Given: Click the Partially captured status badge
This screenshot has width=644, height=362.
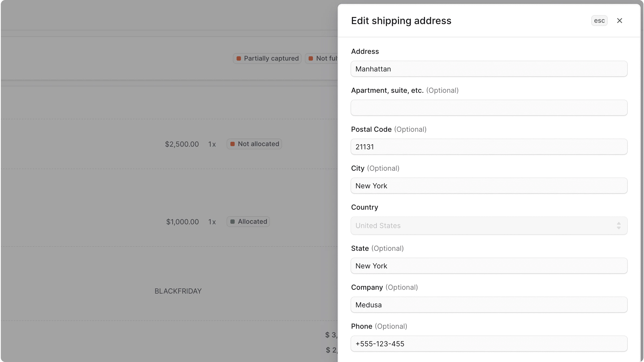Looking at the screenshot, I should (267, 58).
